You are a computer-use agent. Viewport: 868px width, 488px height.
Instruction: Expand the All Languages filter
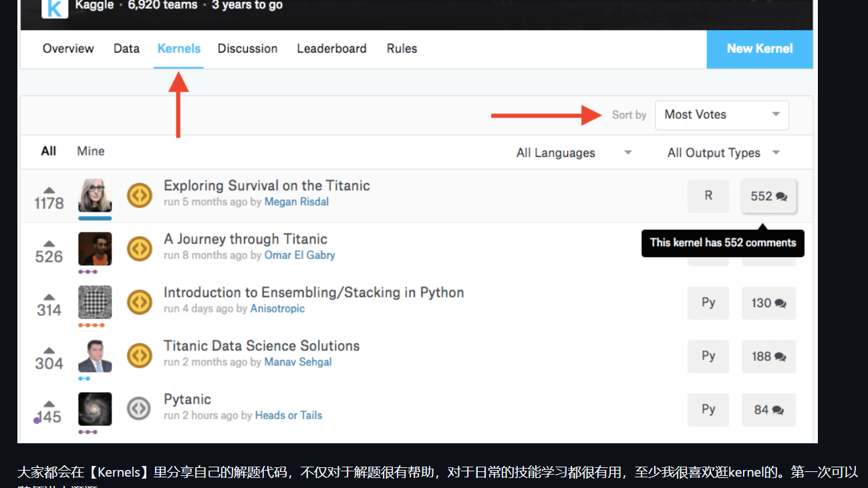point(574,153)
